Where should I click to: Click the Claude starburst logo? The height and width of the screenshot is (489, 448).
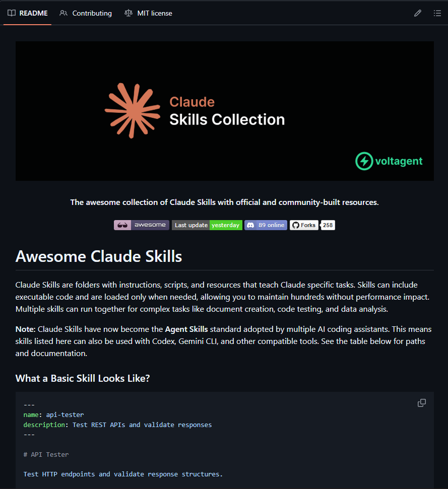tap(133, 110)
